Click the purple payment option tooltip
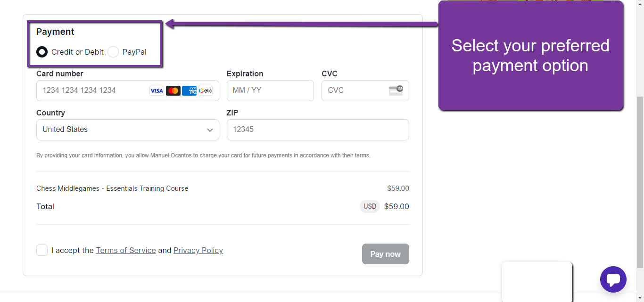Image resolution: width=644 pixels, height=302 pixels. pyautogui.click(x=530, y=56)
